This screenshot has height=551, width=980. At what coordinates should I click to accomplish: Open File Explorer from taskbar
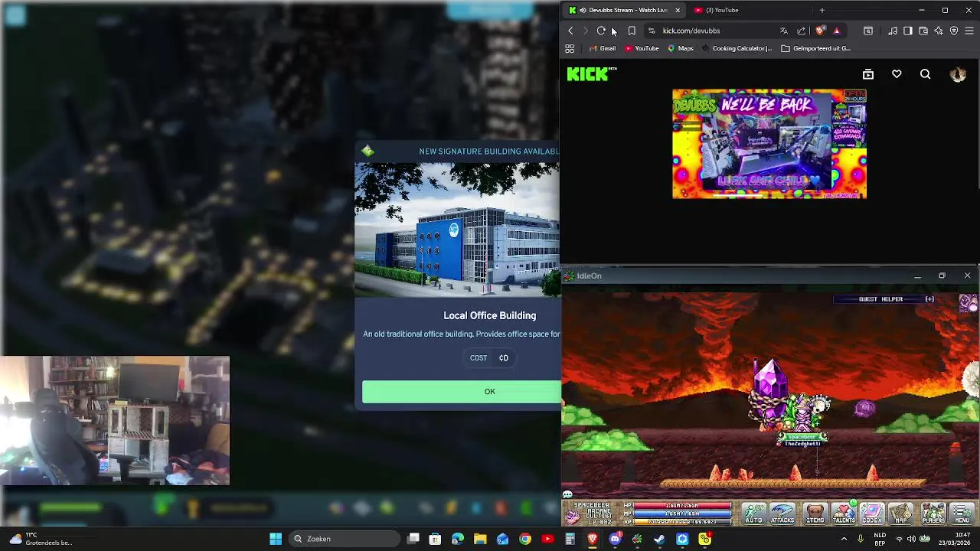click(480, 539)
